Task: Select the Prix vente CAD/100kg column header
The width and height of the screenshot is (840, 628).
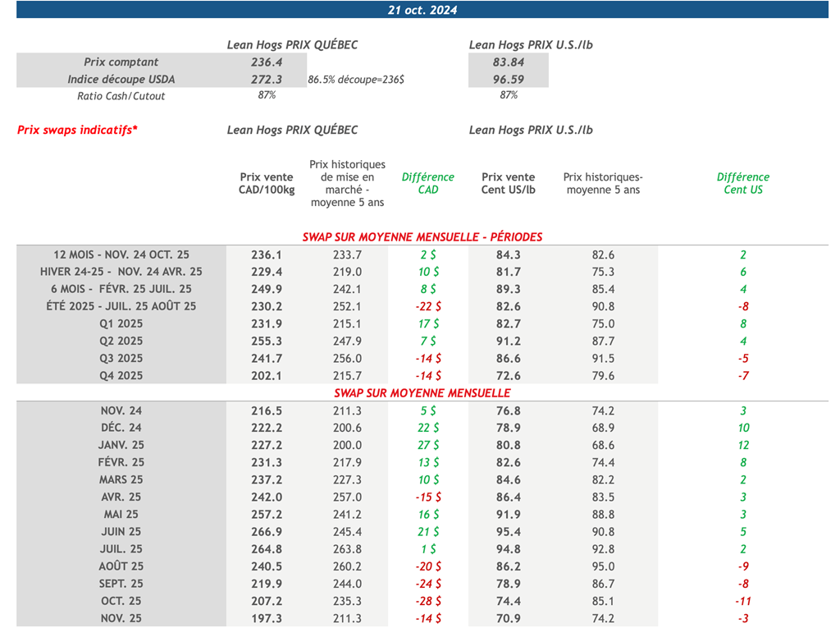Action: (267, 183)
